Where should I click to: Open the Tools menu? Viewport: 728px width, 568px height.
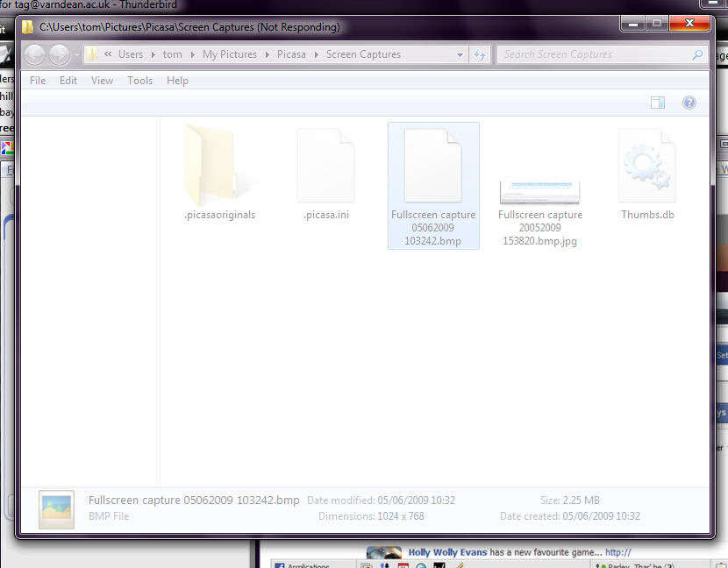point(139,81)
